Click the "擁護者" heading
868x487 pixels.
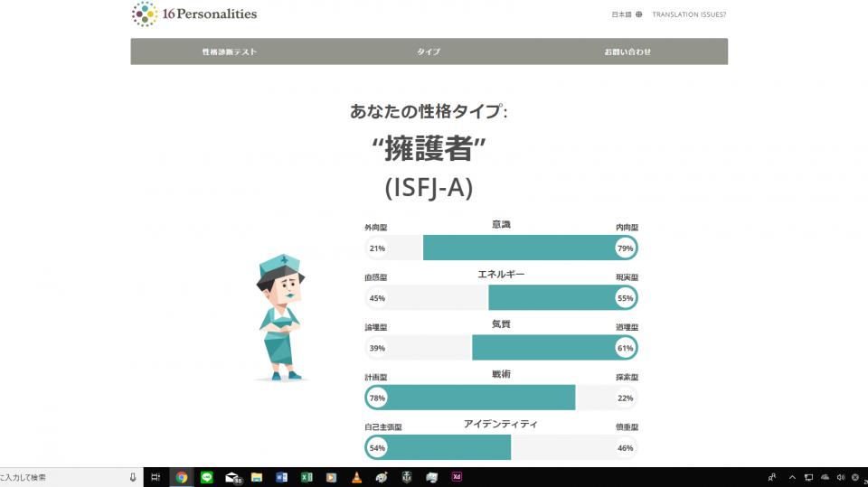point(429,148)
